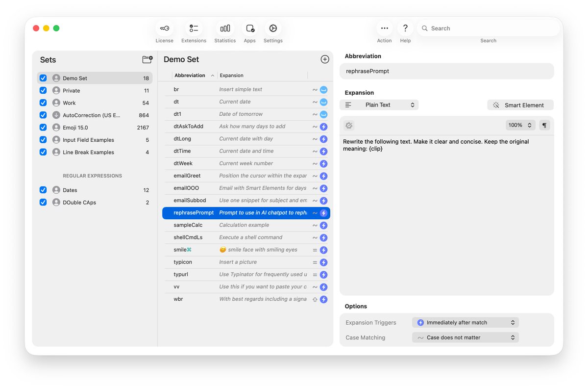Toggle the AutoCorrection set checkbox
This screenshot has height=388, width=588.
point(43,115)
